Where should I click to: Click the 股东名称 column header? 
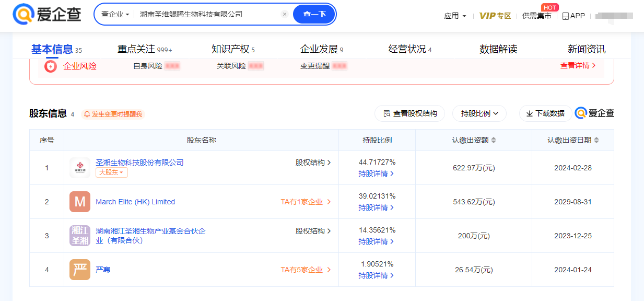point(201,140)
